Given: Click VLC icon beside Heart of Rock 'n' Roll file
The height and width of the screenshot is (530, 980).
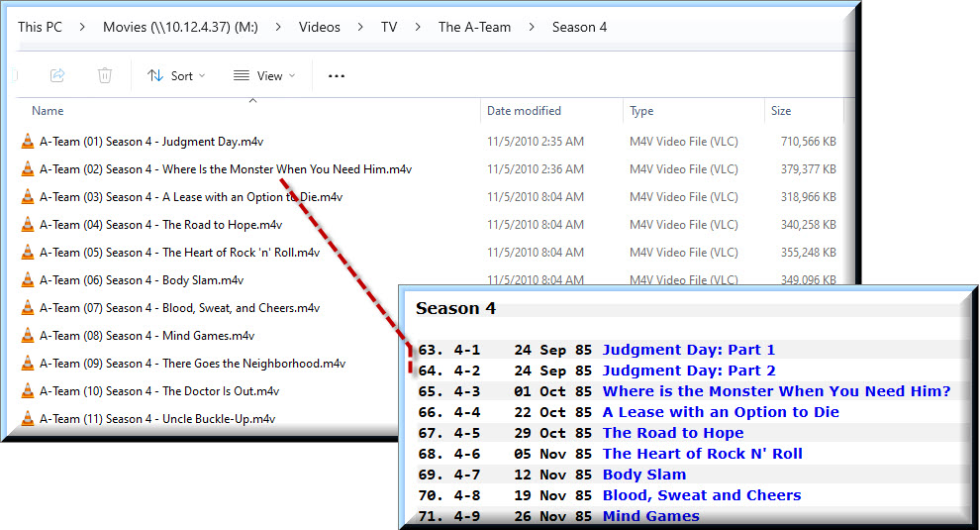Looking at the screenshot, I should 28,253.
